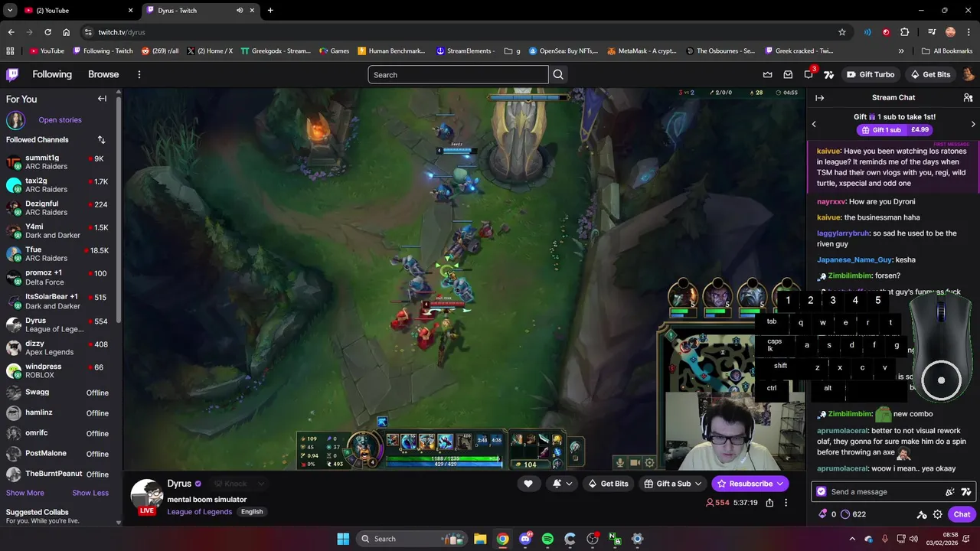Click the 7TV icon in top navigation
980x551 pixels.
tap(828, 74)
